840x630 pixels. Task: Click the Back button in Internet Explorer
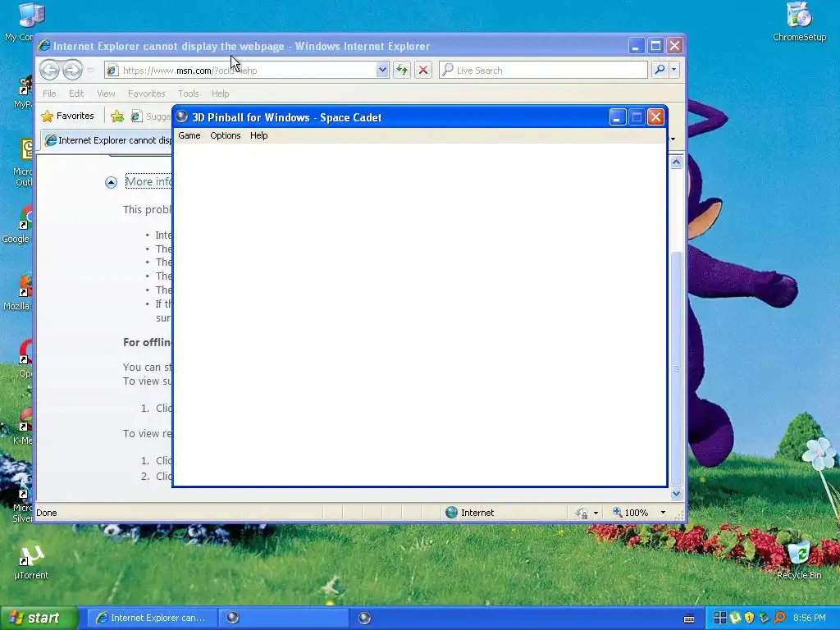[x=49, y=71]
